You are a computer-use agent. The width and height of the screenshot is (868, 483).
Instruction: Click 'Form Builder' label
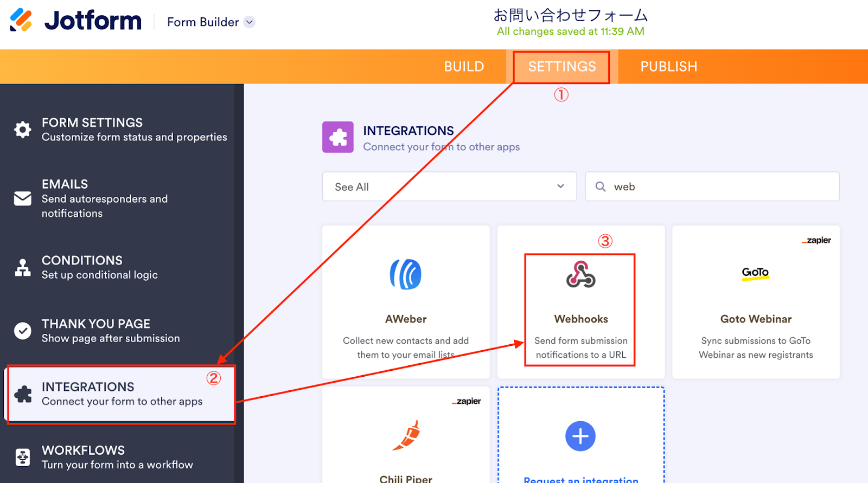click(x=203, y=22)
